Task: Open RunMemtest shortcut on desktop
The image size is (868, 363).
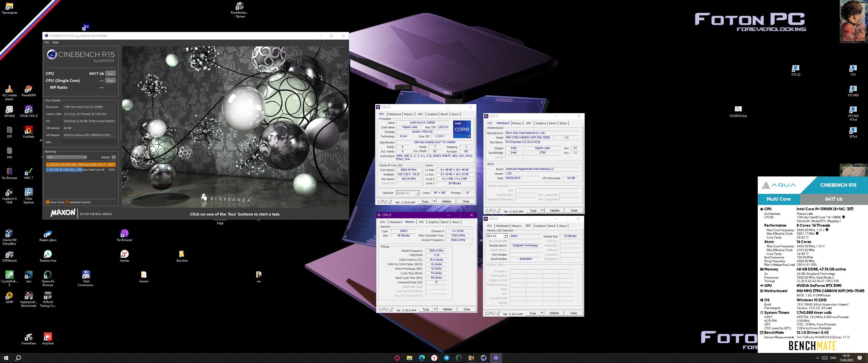Action: (239, 10)
